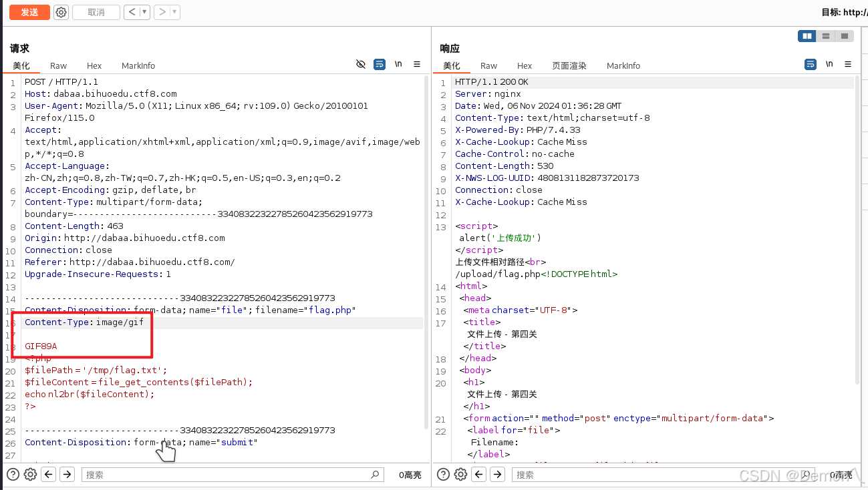The height and width of the screenshot is (490, 868).
Task: Click the response viewer vertical scrollbar
Action: pyautogui.click(x=857, y=230)
